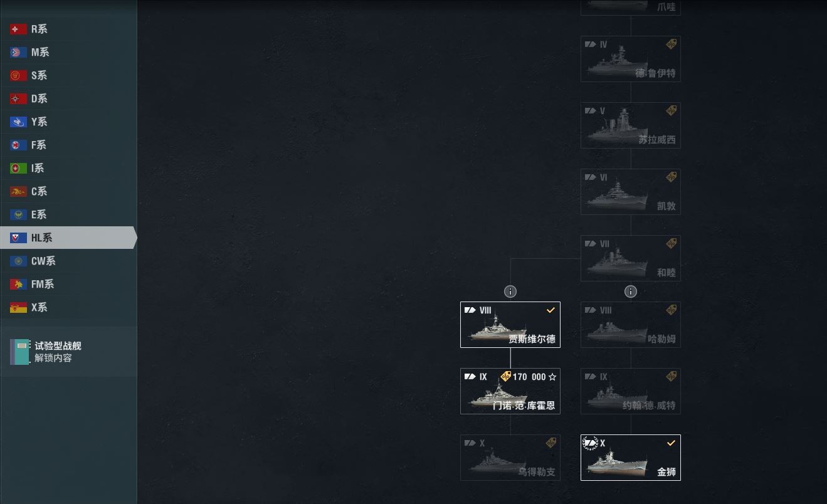Click the discount tag icon on 和睦
Image resolution: width=827 pixels, height=504 pixels.
click(671, 243)
